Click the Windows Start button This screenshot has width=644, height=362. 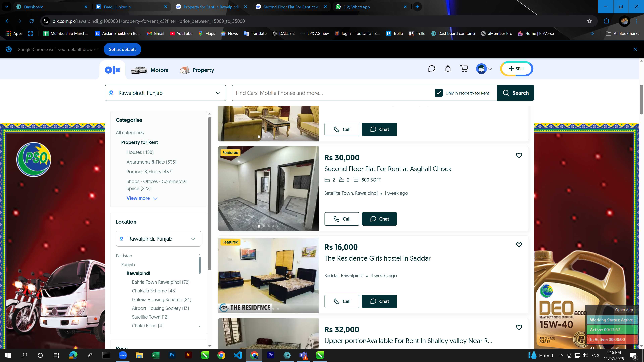coord(8,355)
